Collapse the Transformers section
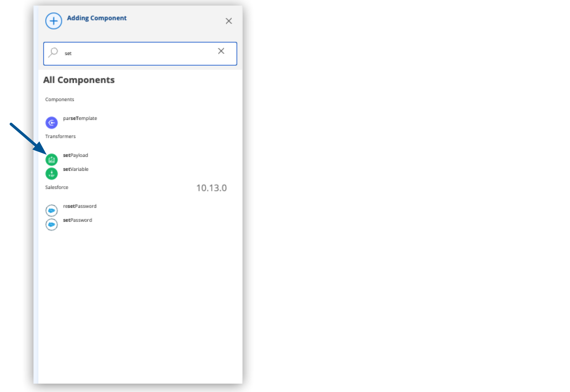The width and height of the screenshot is (570, 392). [x=61, y=136]
